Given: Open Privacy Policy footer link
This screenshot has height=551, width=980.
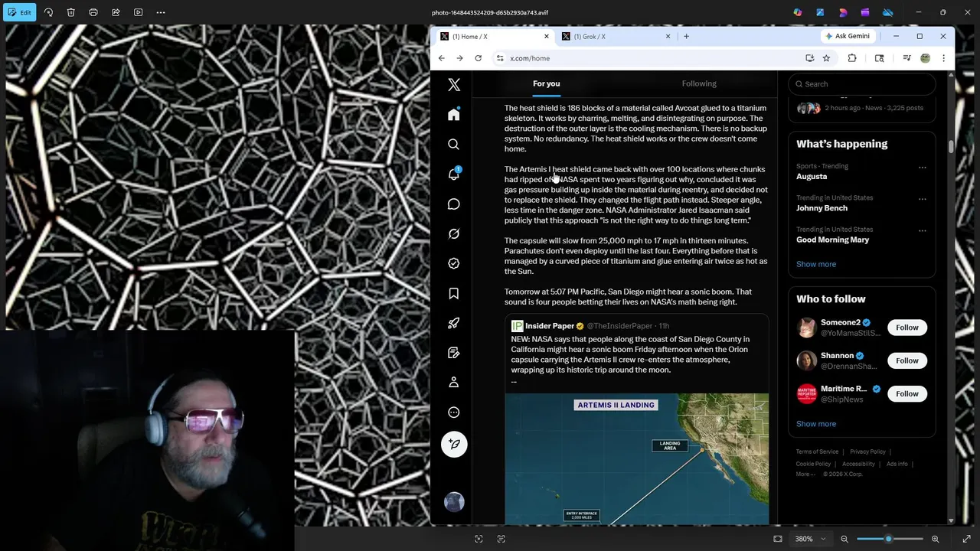Looking at the screenshot, I should pyautogui.click(x=867, y=452).
